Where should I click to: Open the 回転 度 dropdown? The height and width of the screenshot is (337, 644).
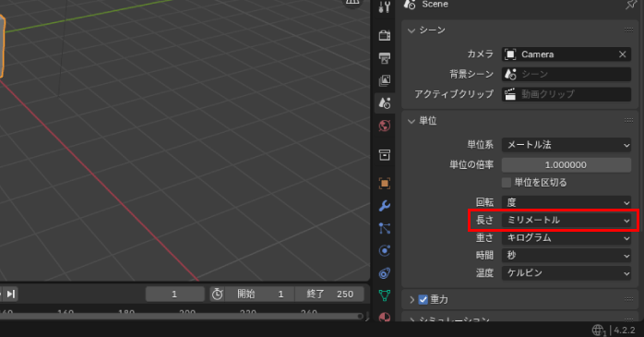click(x=566, y=202)
